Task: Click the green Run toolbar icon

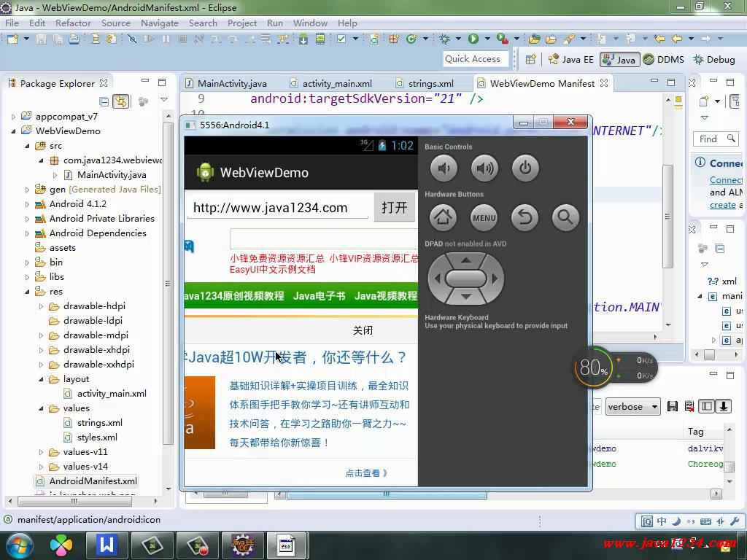Action: click(x=473, y=39)
